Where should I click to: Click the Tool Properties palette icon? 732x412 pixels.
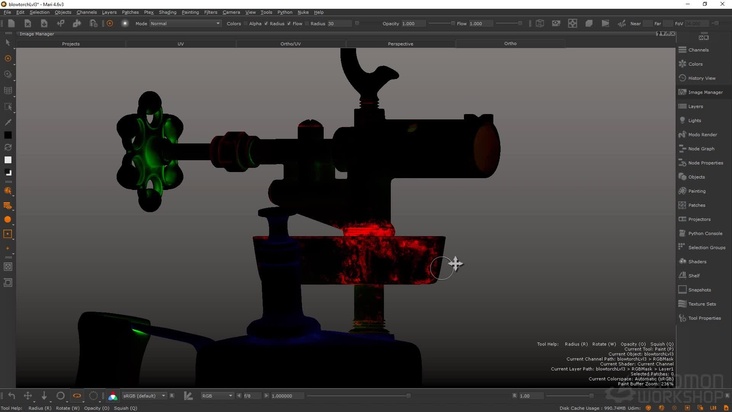pyautogui.click(x=683, y=318)
